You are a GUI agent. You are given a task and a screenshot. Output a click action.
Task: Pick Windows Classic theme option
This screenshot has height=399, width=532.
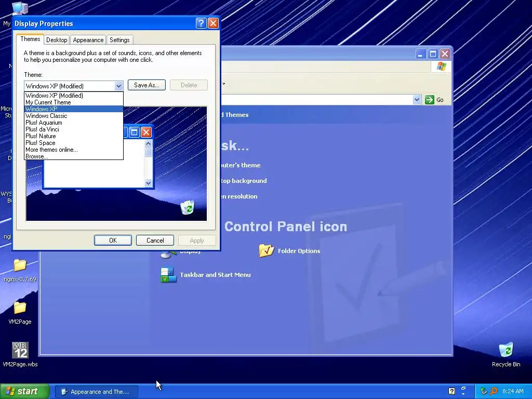pyautogui.click(x=74, y=116)
